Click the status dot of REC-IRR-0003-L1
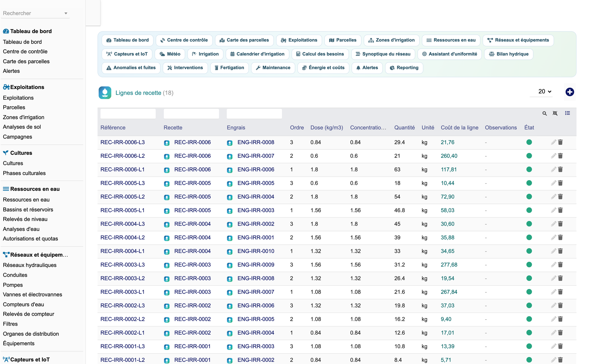589x364 pixels. click(529, 292)
